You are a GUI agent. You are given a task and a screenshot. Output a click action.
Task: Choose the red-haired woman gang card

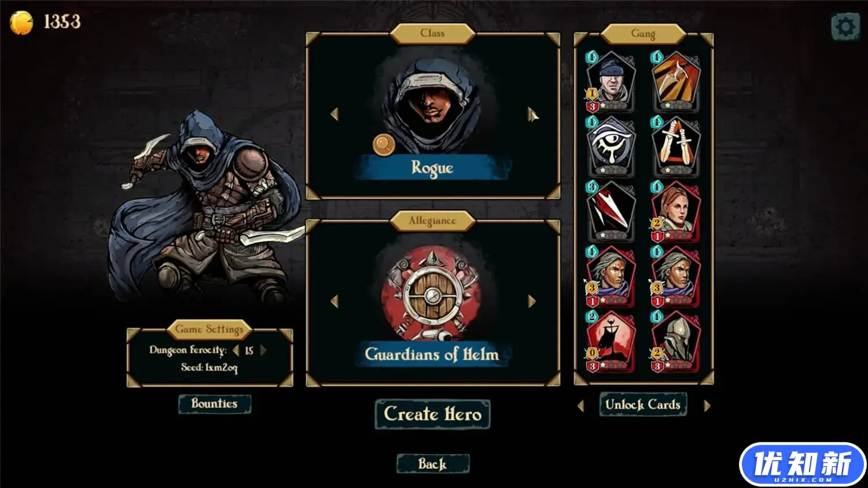coord(676,212)
